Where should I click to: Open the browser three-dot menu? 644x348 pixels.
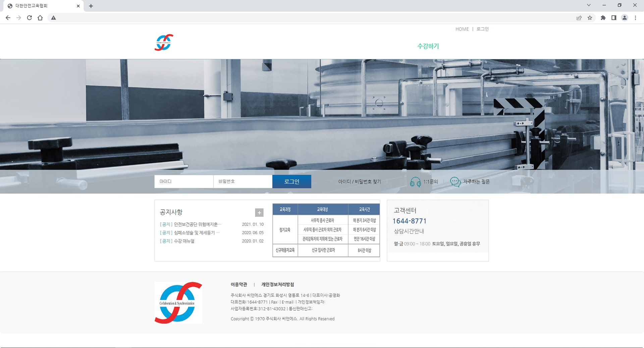coord(635,18)
